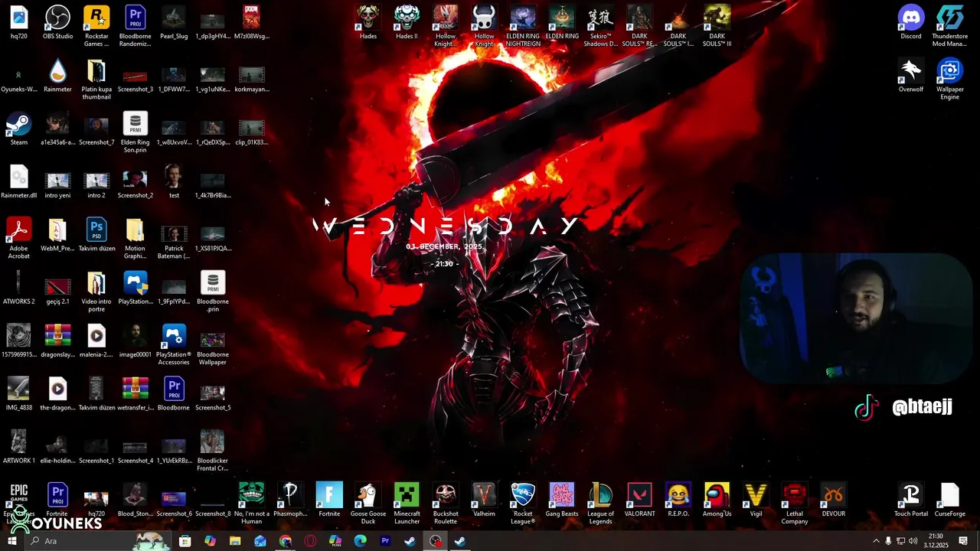Open the DARK SOULS III shortcut

[717, 27]
